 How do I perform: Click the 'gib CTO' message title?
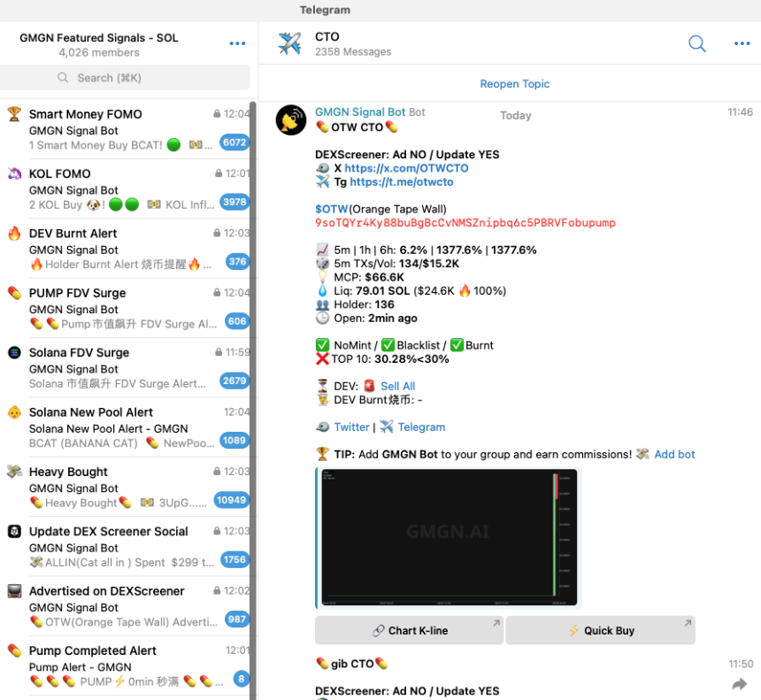(352, 664)
